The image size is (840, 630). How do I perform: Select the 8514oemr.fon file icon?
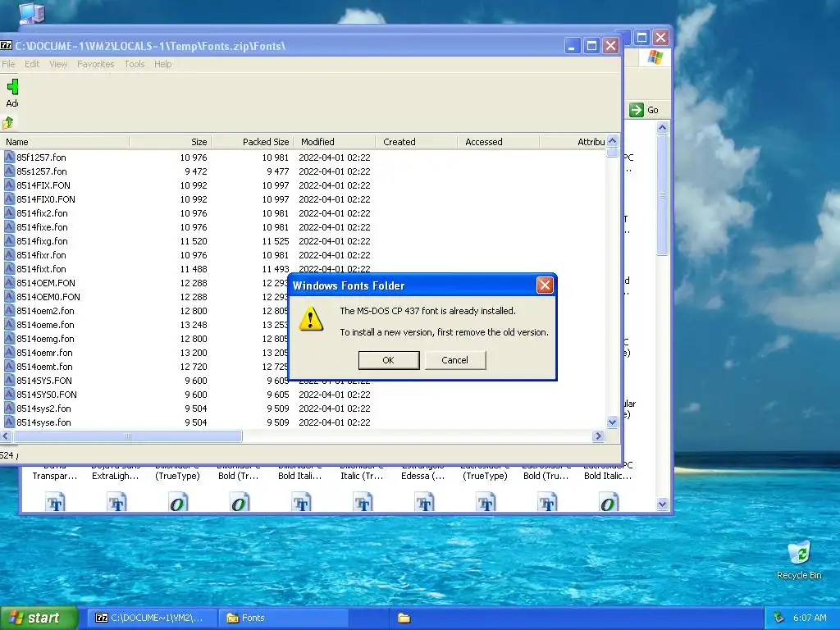9,352
